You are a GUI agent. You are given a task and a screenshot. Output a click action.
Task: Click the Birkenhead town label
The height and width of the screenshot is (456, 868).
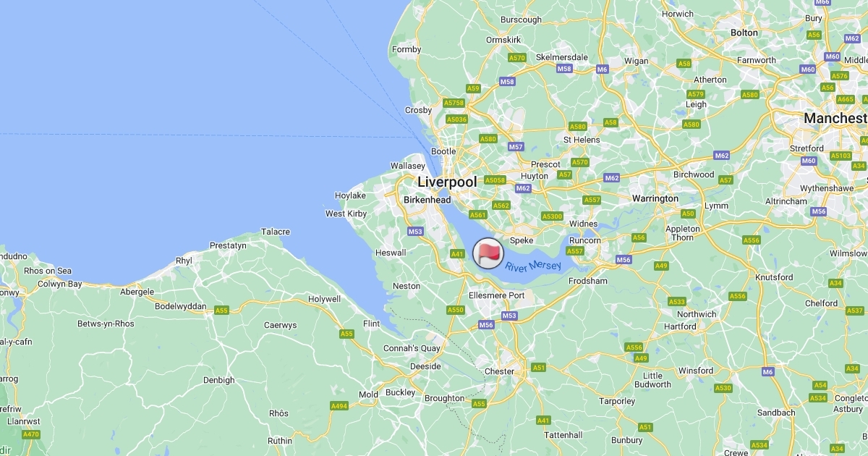pos(427,200)
